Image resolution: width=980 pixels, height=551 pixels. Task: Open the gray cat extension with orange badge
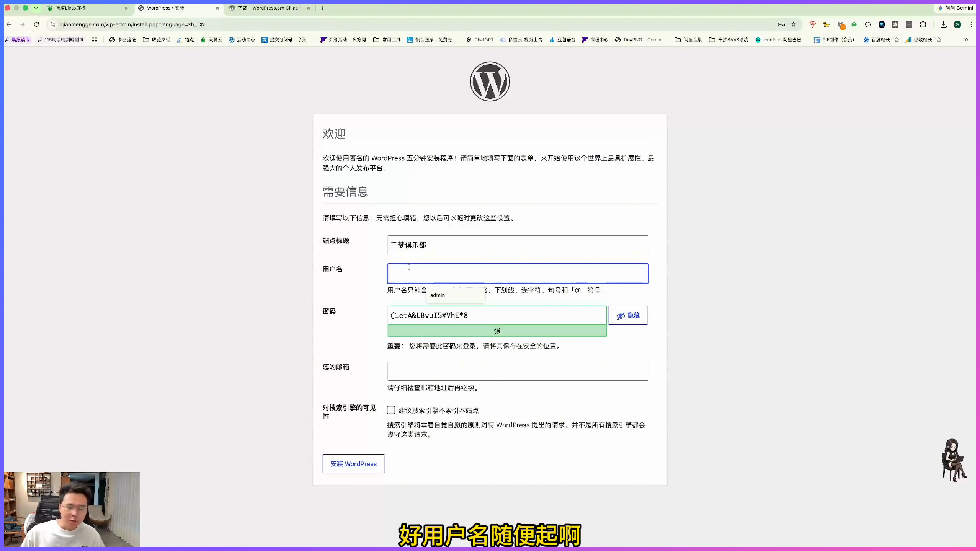click(841, 25)
